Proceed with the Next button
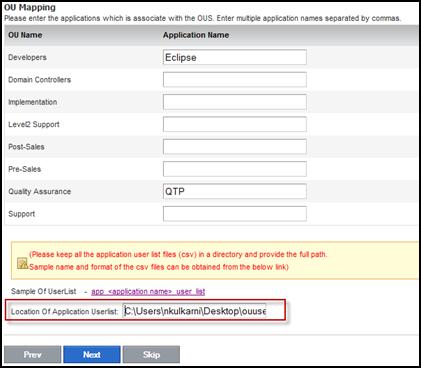The width and height of the screenshot is (421, 368). pos(92,354)
